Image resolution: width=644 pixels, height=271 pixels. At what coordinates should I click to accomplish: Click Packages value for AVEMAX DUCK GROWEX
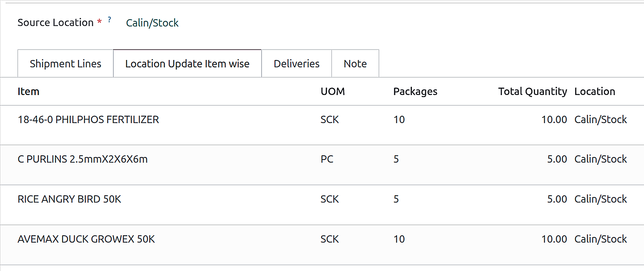[399, 239]
